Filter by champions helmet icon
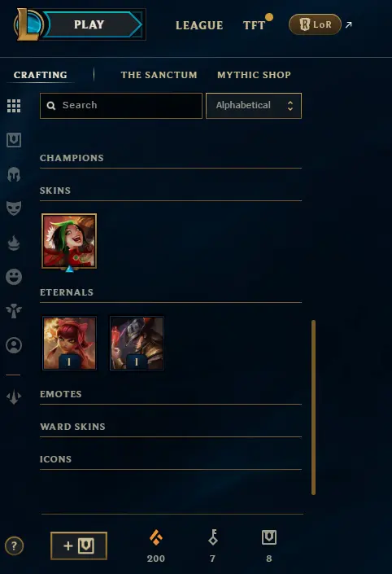Screen dimensions: 392x574 point(14,174)
